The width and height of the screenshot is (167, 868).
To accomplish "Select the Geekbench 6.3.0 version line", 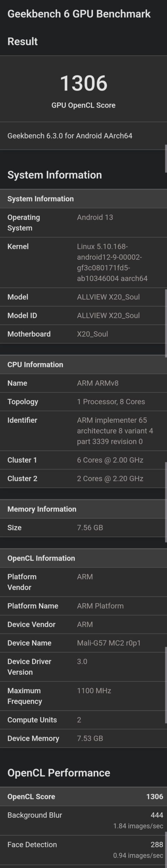I will 70,136.
